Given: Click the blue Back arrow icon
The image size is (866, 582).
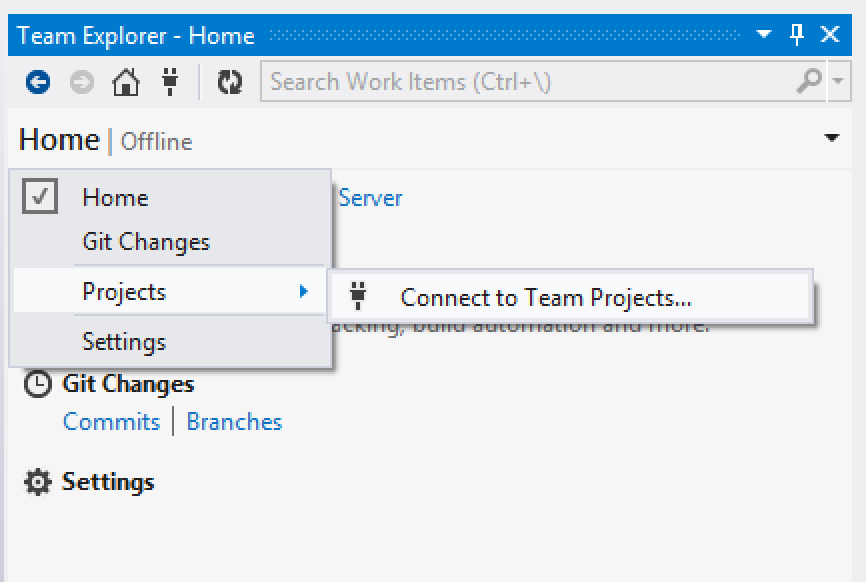Looking at the screenshot, I should 38,82.
